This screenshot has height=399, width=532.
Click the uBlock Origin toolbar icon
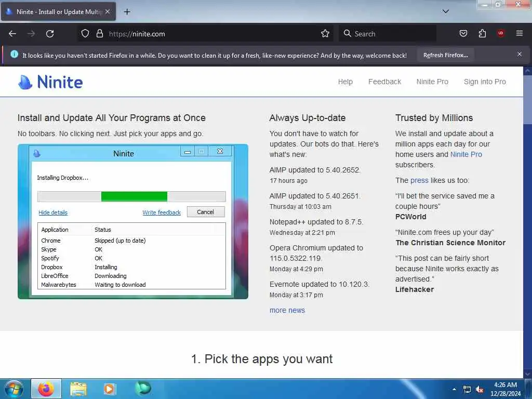click(501, 33)
